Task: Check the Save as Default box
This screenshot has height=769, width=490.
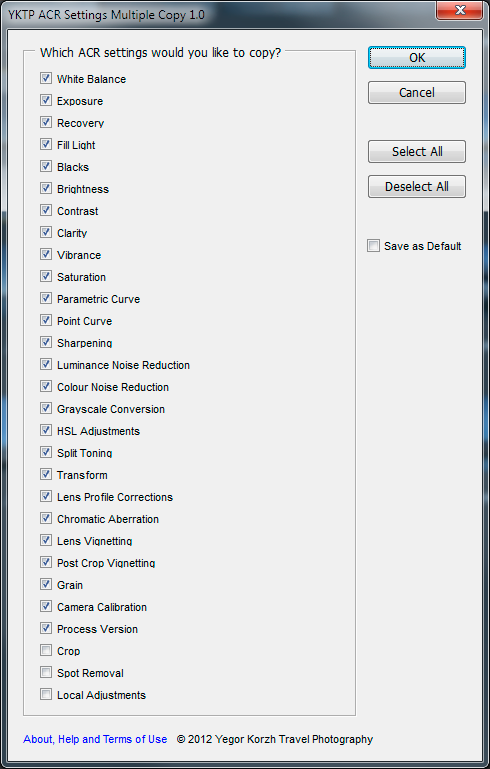Action: 374,246
